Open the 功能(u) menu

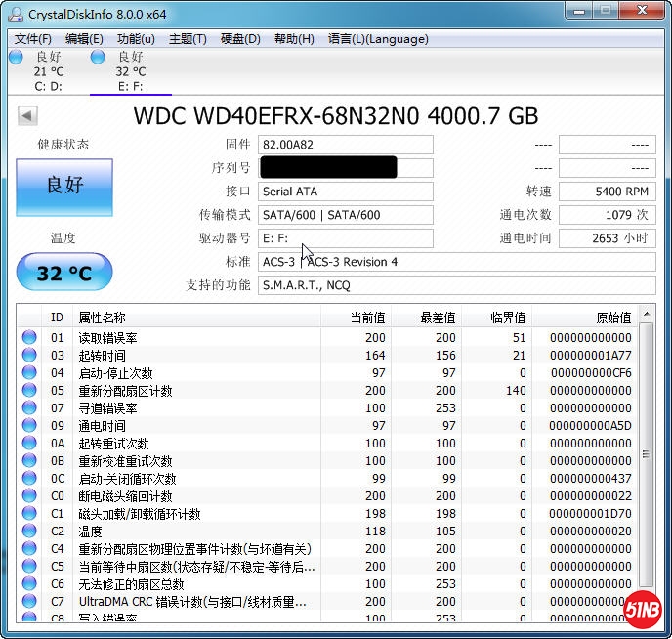136,39
